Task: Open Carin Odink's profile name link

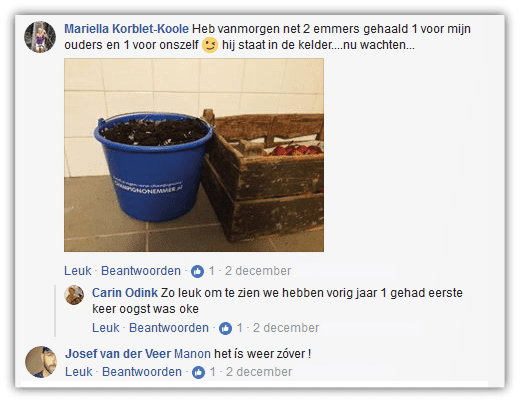Action: (x=125, y=293)
